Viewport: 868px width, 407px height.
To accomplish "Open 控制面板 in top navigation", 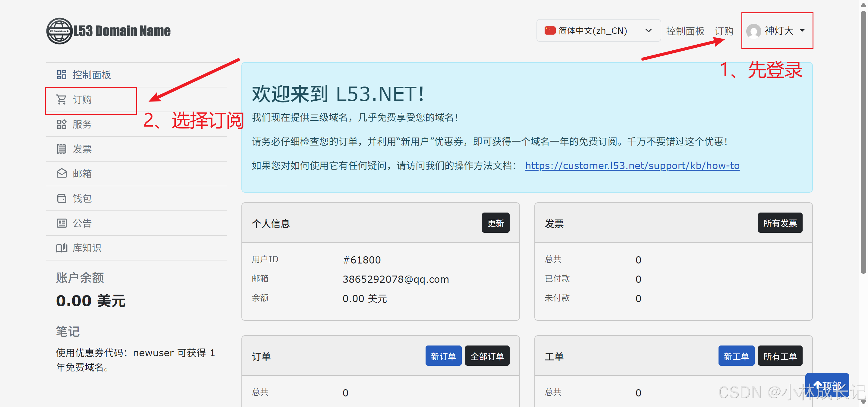I will [685, 31].
